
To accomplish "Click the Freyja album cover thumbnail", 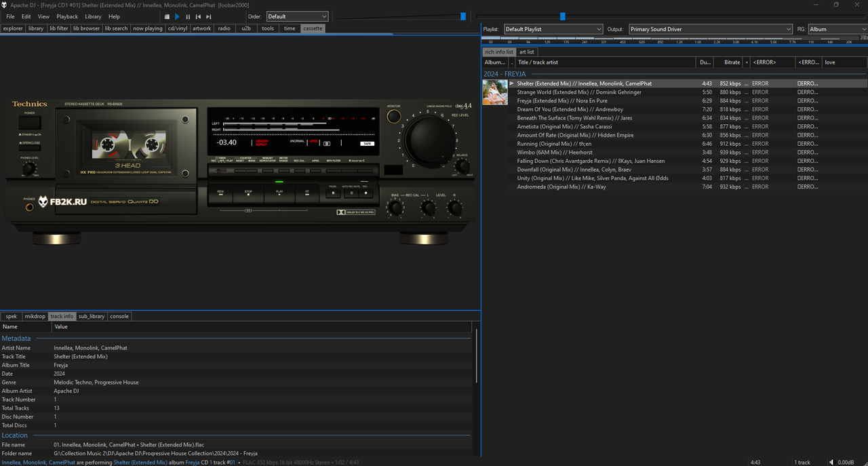I will tap(495, 92).
